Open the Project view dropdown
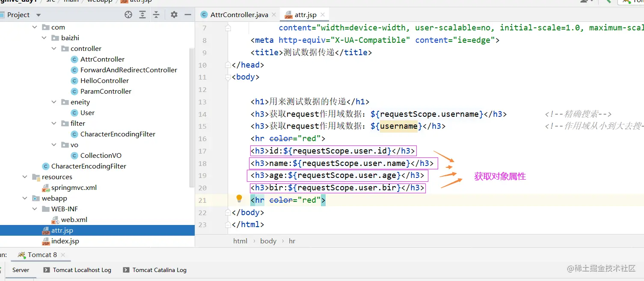The width and height of the screenshot is (644, 281). 39,15
